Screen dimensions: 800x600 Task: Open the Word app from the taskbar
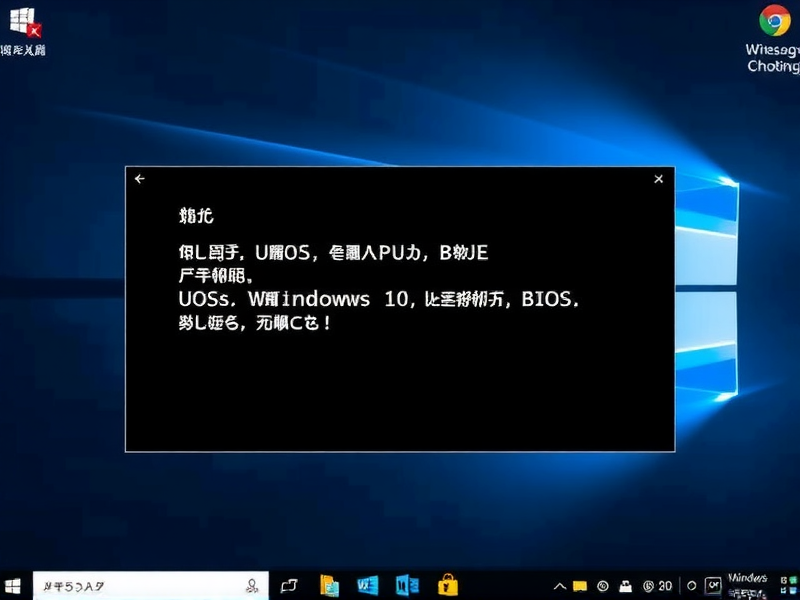405,585
